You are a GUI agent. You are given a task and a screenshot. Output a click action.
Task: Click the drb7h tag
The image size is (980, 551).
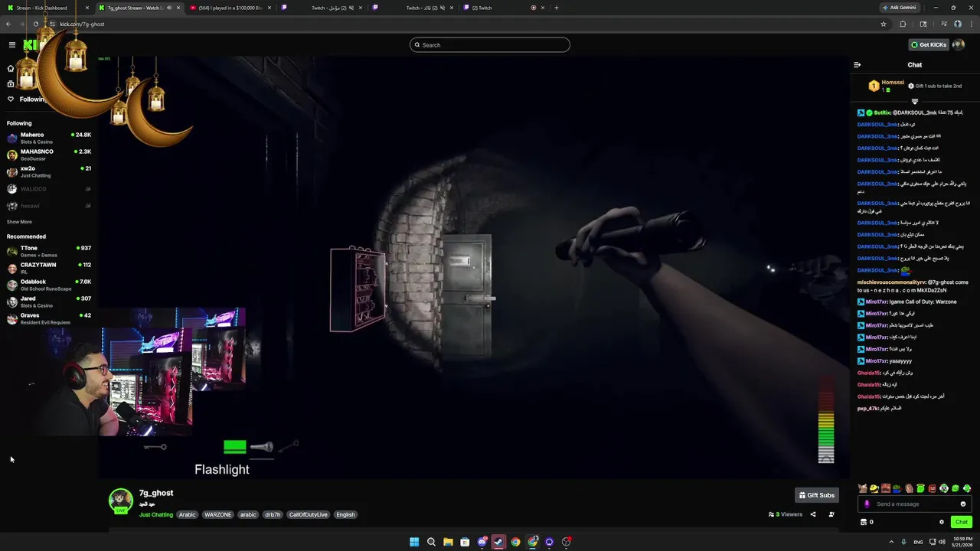pos(273,515)
